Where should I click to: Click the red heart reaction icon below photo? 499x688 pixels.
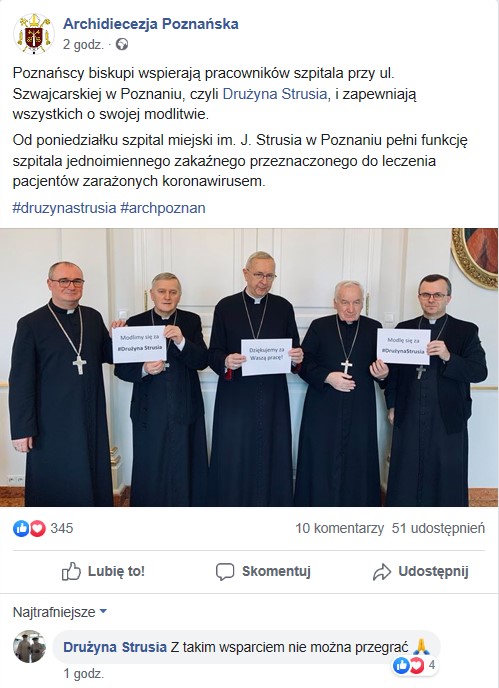pyautogui.click(x=37, y=528)
